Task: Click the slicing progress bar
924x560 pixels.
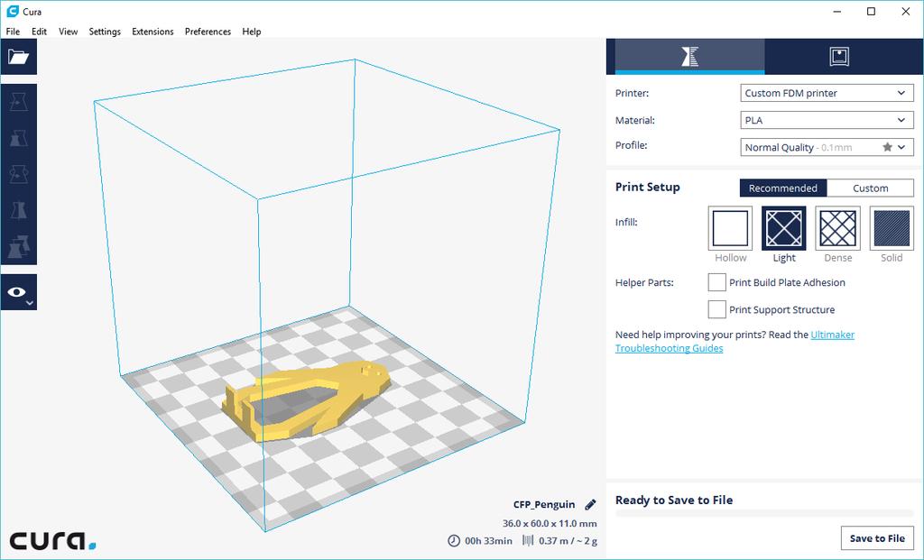Action: [x=764, y=513]
